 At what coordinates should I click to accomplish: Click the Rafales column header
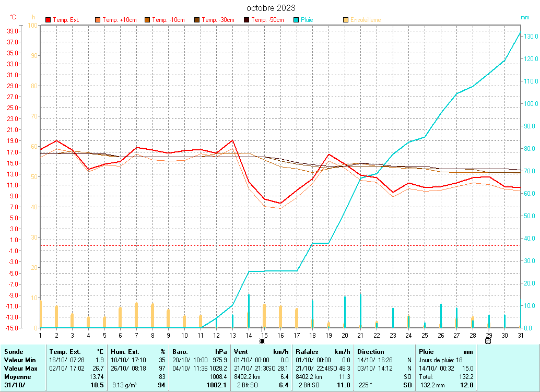coord(308,352)
